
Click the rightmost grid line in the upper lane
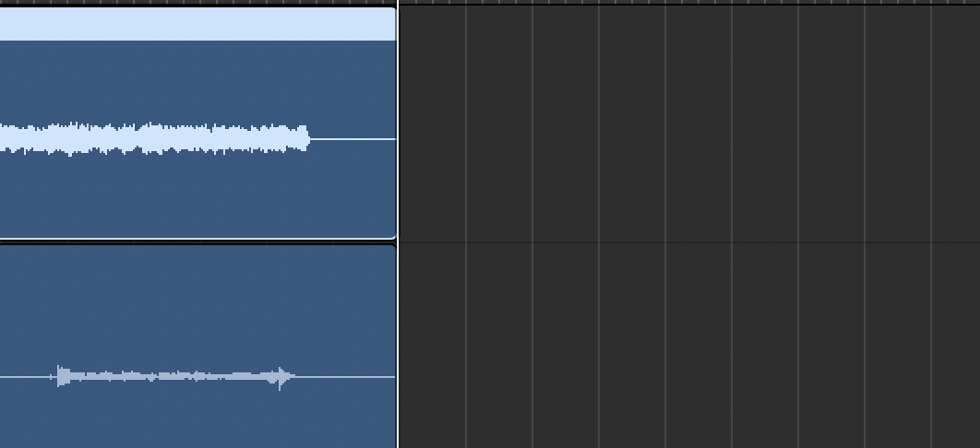coord(931,124)
